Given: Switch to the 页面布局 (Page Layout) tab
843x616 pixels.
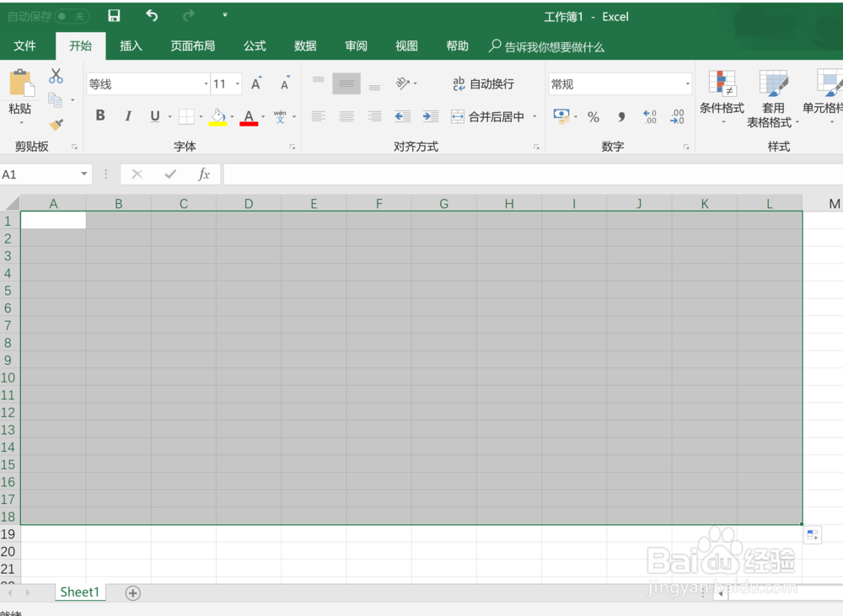Looking at the screenshot, I should 192,46.
